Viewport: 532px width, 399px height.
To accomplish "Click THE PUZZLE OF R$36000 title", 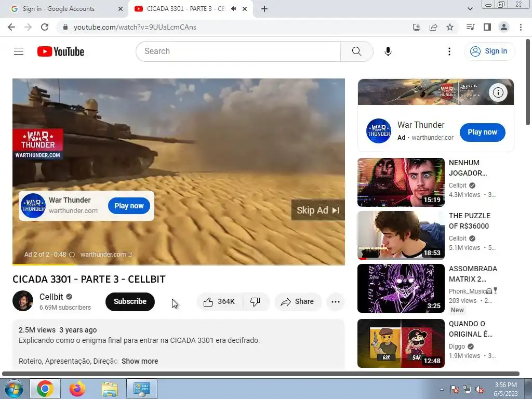I will click(x=470, y=221).
